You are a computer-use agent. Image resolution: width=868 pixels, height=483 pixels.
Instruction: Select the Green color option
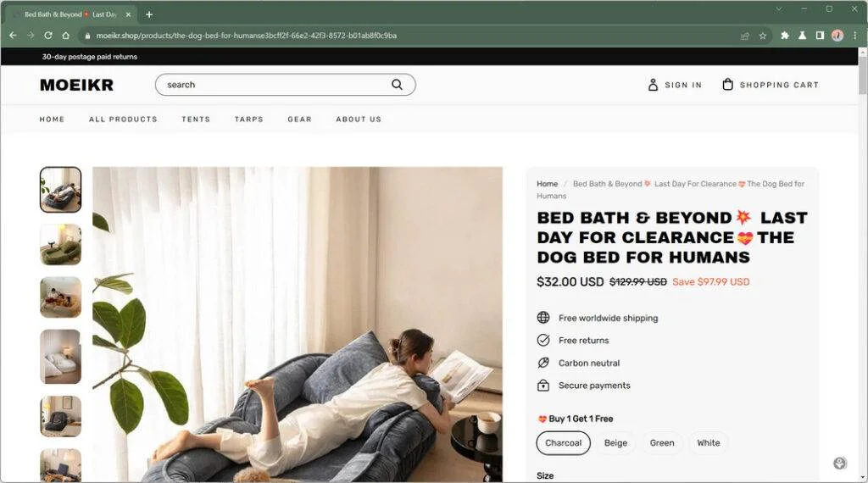point(662,443)
